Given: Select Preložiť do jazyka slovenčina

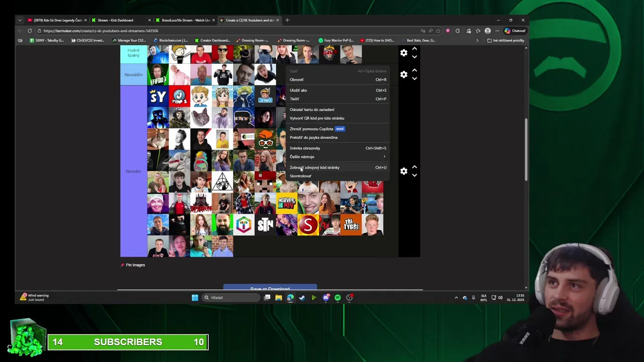Looking at the screenshot, I should tap(338, 137).
